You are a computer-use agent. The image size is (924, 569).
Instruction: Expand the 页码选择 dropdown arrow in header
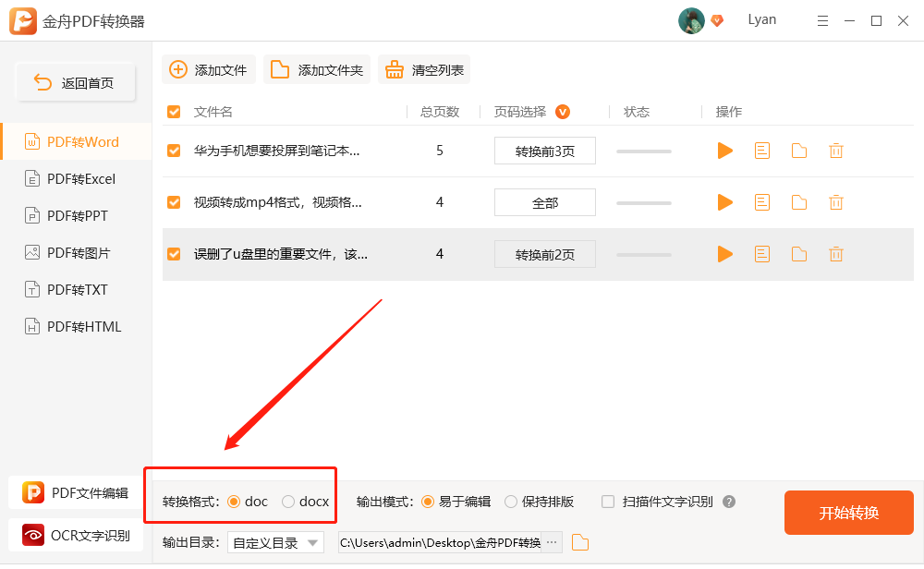[563, 112]
